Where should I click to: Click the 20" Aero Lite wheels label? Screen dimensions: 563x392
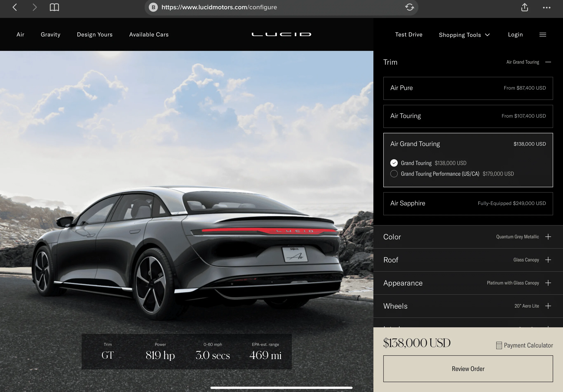coord(527,306)
